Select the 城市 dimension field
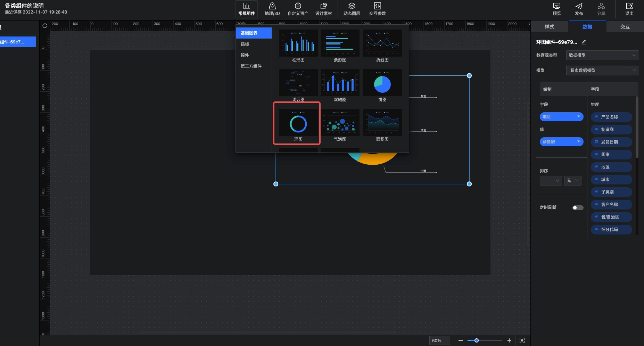 611,180
